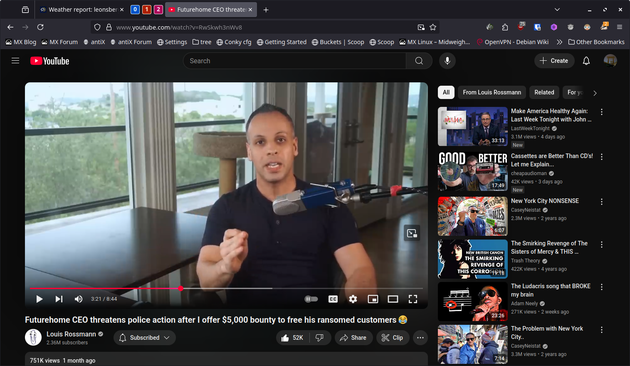Enable miniplayer mode
Image resolution: width=630 pixels, height=366 pixels.
(373, 299)
